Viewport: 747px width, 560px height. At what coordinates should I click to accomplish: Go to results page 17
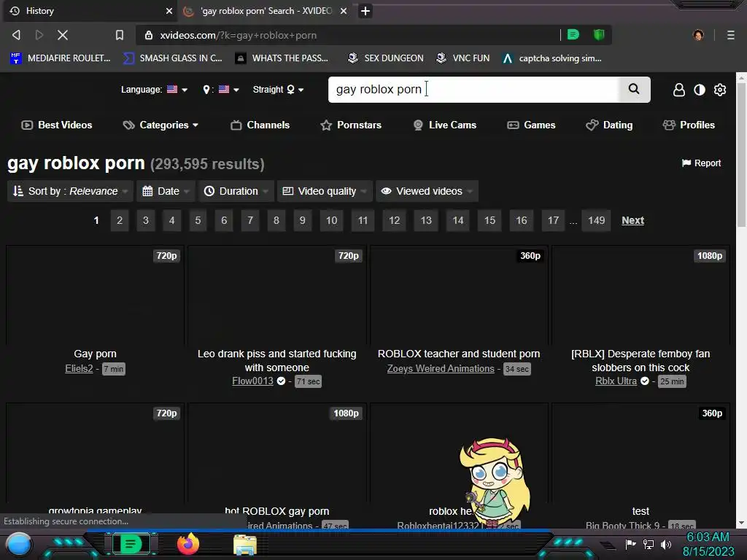553,220
